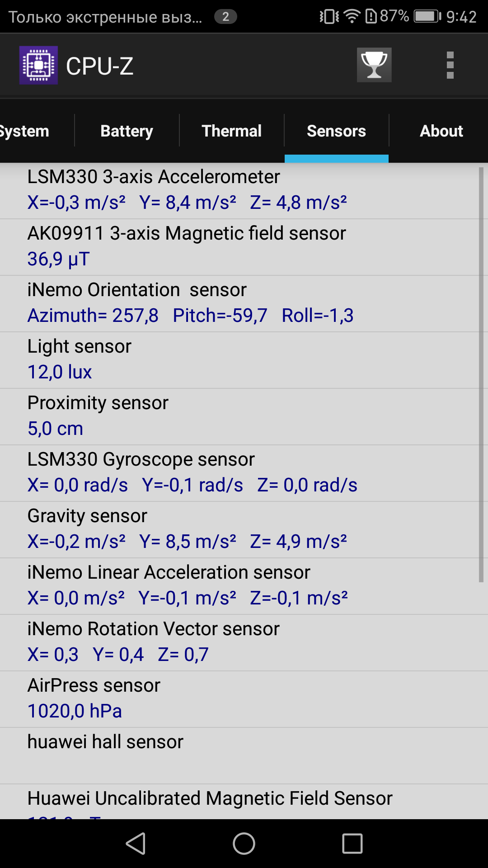Click the vertical scrollbar on the sensor list
Screen dimensions: 488x868
click(x=481, y=374)
